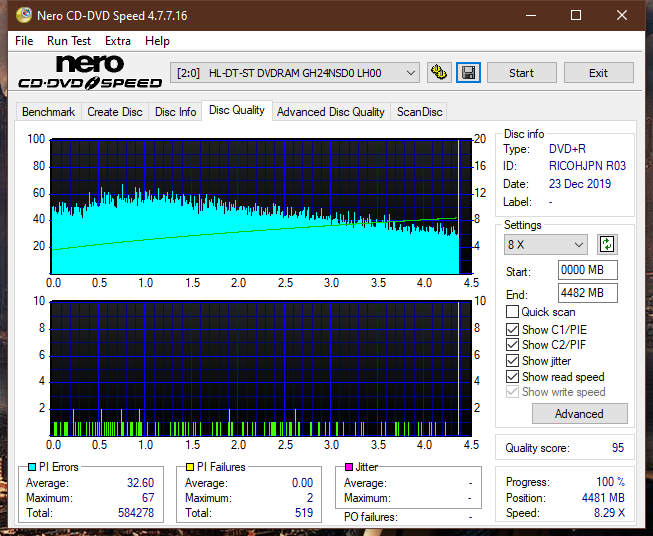Click the Nero app icon in title bar

coord(24,15)
